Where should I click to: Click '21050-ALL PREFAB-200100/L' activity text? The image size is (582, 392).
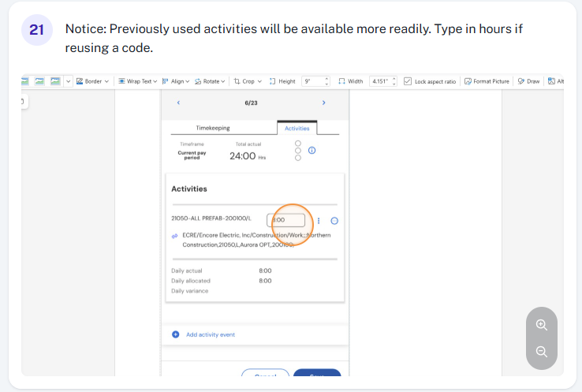(x=211, y=218)
